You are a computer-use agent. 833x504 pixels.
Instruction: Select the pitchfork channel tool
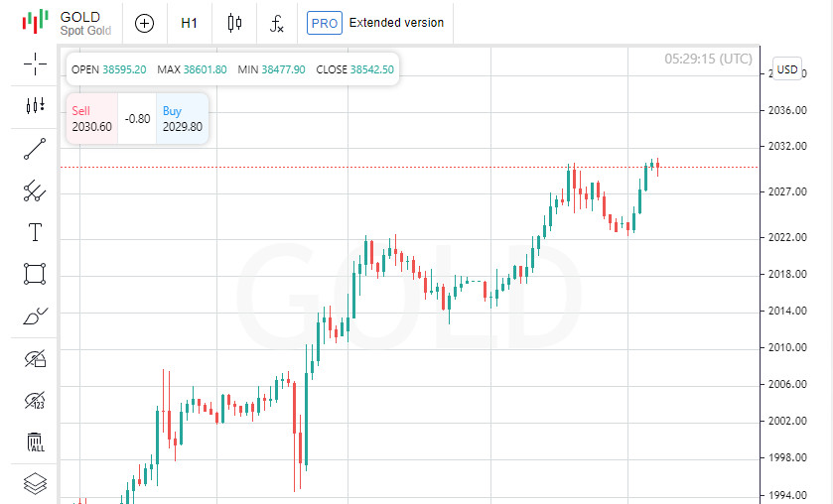(x=35, y=190)
